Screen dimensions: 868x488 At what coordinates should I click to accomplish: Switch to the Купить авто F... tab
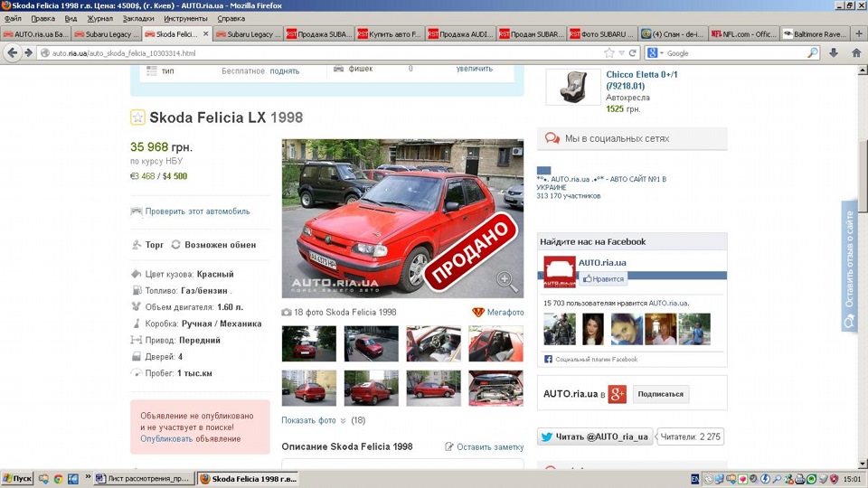[391, 33]
